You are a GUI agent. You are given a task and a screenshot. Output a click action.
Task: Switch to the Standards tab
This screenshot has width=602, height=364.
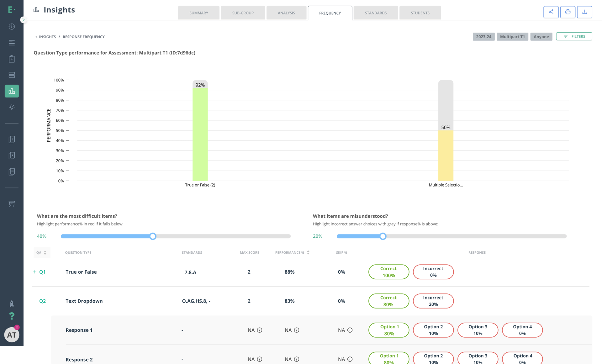(375, 13)
